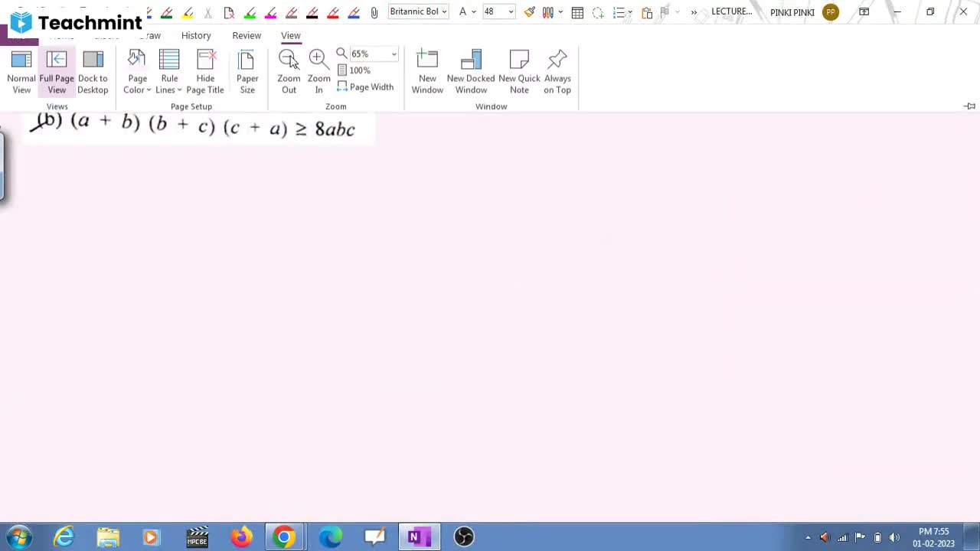Pick the magenta highlighter pen
Screen dimensions: 980x551
tap(270, 12)
